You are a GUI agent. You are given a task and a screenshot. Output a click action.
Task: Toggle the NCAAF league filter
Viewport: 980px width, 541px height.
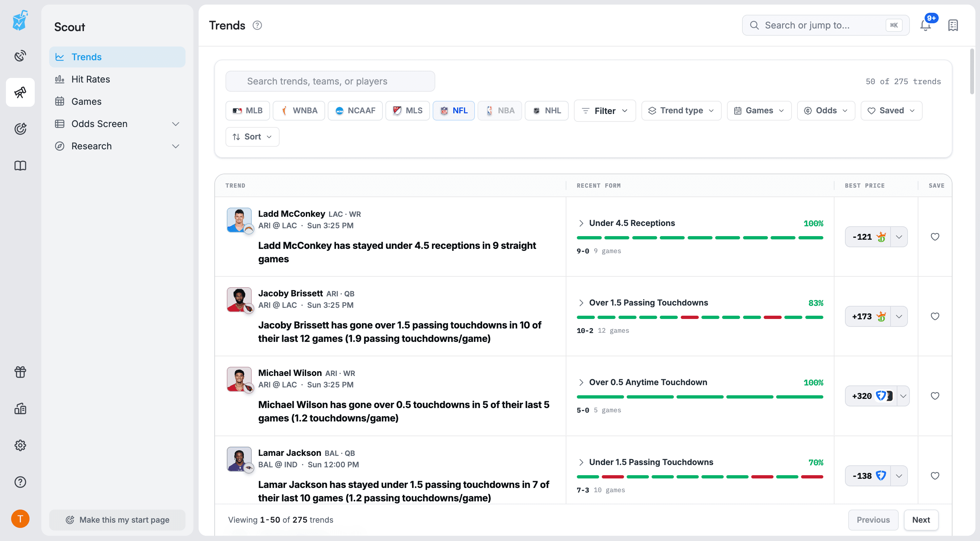355,111
